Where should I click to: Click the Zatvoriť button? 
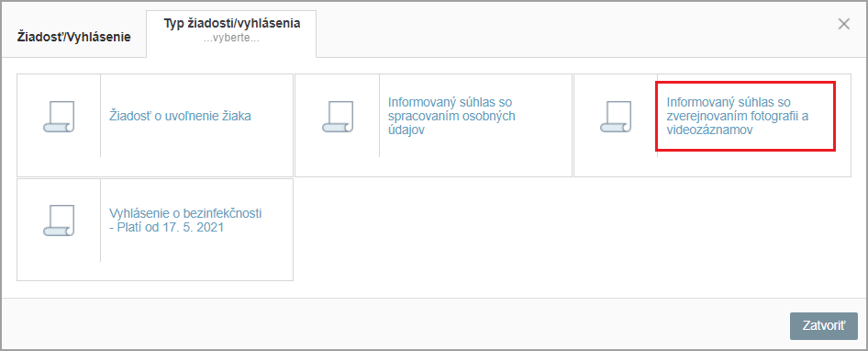pyautogui.click(x=824, y=326)
